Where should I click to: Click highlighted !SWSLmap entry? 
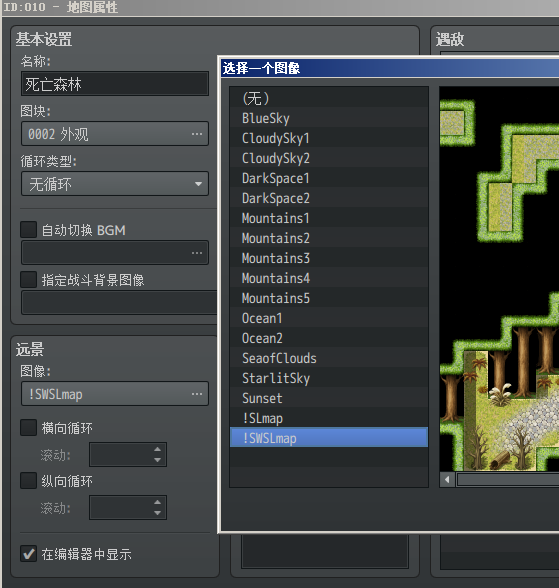tap(329, 437)
